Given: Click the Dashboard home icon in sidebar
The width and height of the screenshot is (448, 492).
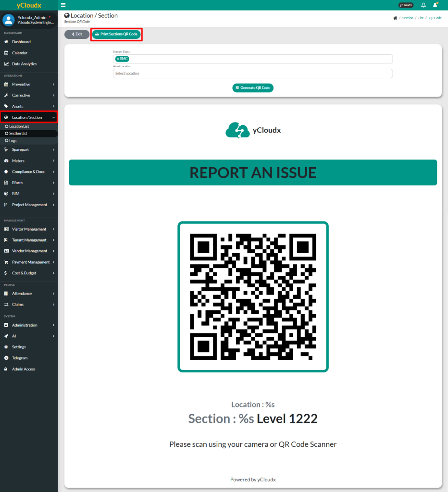Looking at the screenshot, I should pos(6,42).
